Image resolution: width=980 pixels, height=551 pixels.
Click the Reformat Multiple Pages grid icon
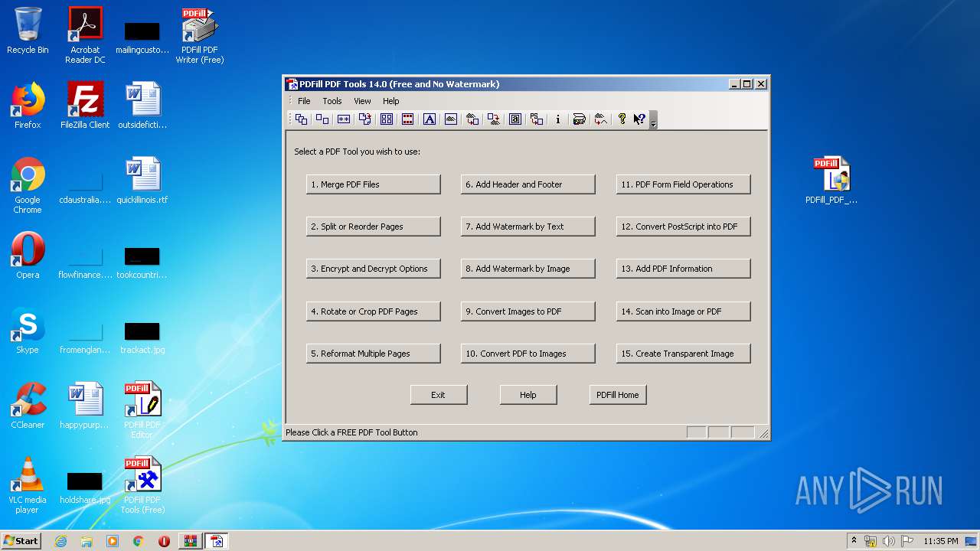pyautogui.click(x=387, y=119)
